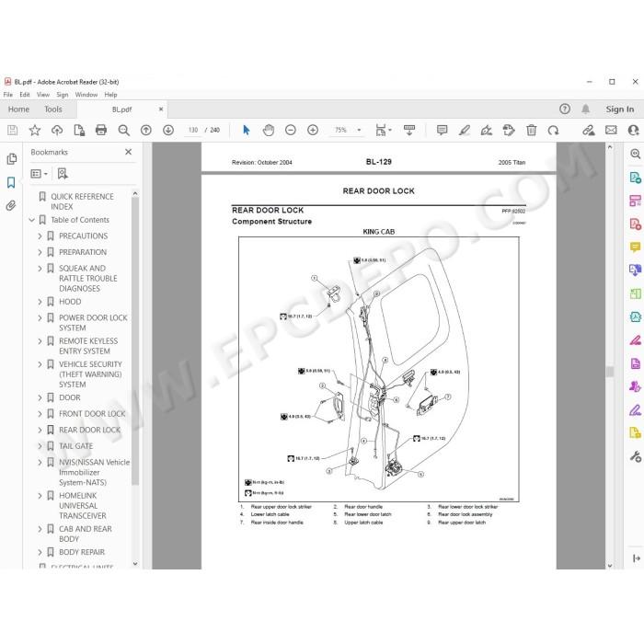Viewport: 644px width, 644px height.
Task: Expand the TAIL GATE bookmark
Action: tap(40, 446)
